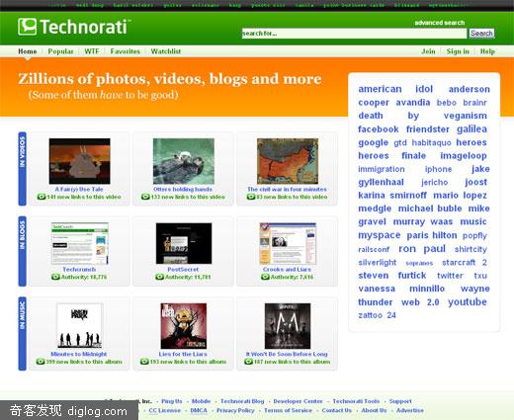Open the Otters holding hands video thumbnail

click(x=184, y=161)
